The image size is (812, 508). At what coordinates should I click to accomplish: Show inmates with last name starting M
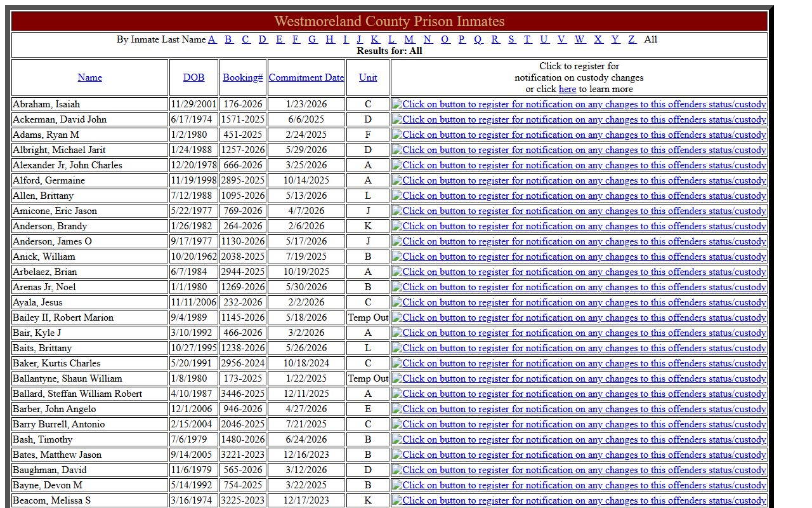(409, 39)
